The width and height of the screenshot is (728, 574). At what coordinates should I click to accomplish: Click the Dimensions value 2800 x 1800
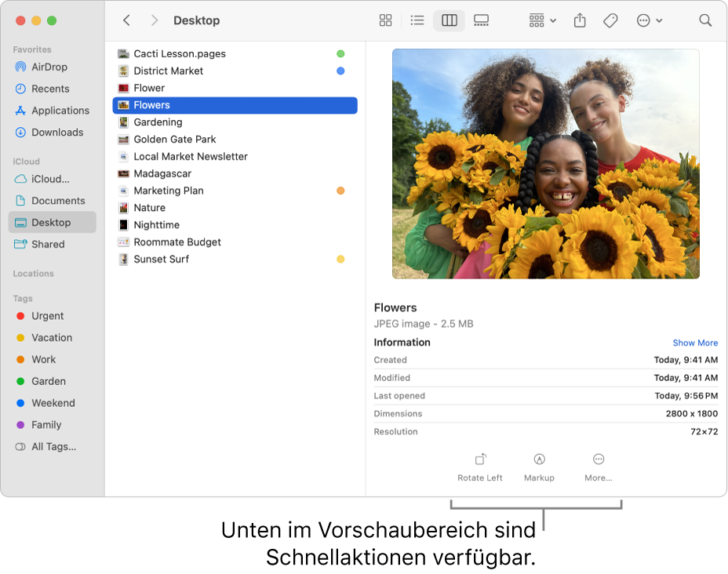(692, 414)
